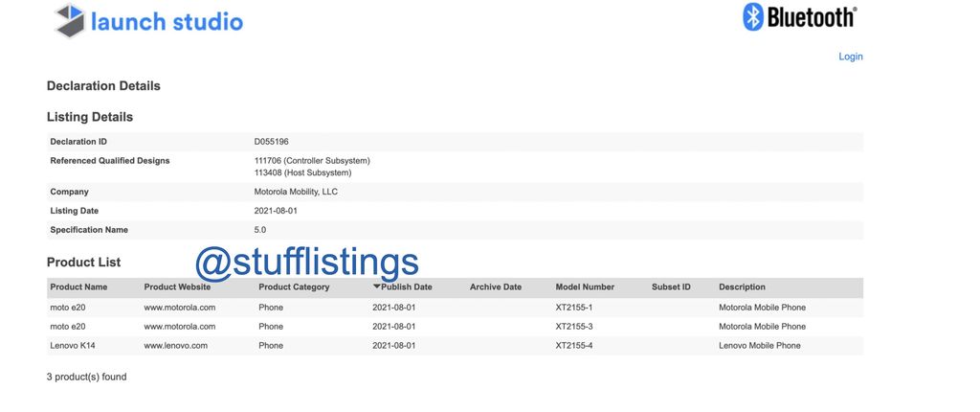
Task: Sort by Archive Date column header
Action: pos(495,287)
